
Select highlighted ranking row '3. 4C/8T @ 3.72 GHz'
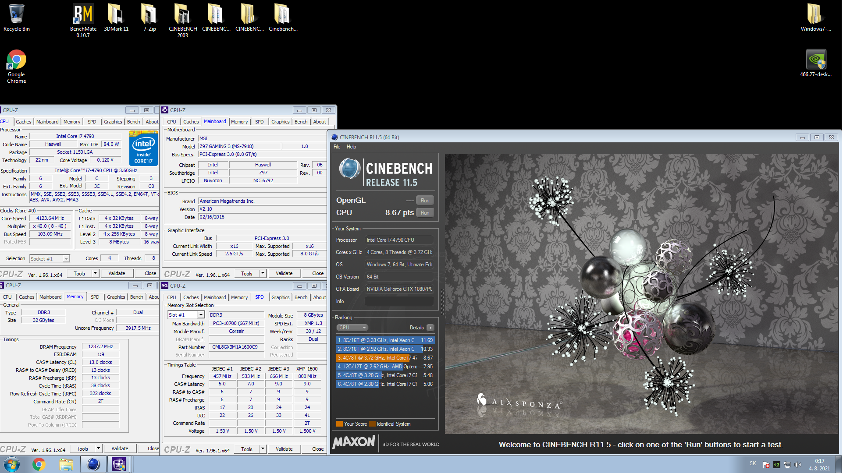(x=385, y=358)
